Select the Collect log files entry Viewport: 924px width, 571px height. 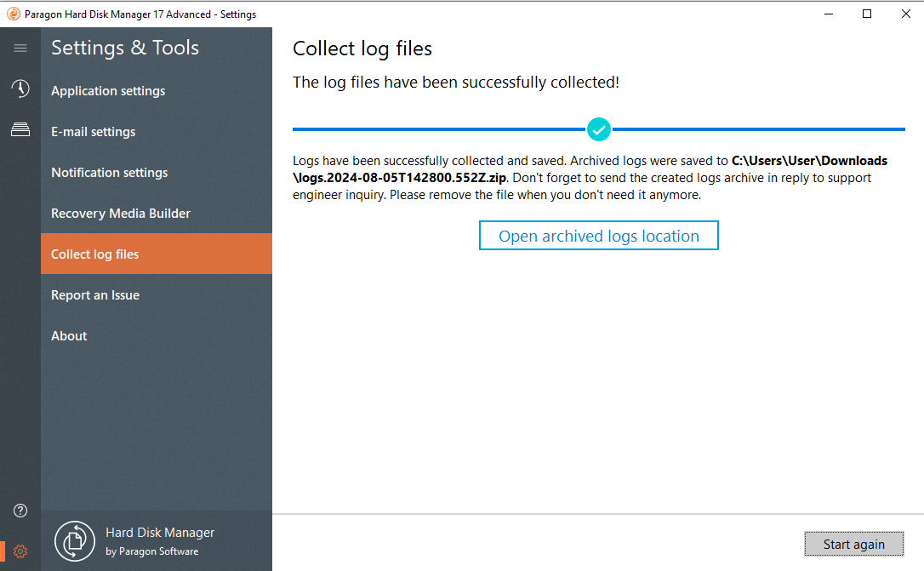point(94,254)
